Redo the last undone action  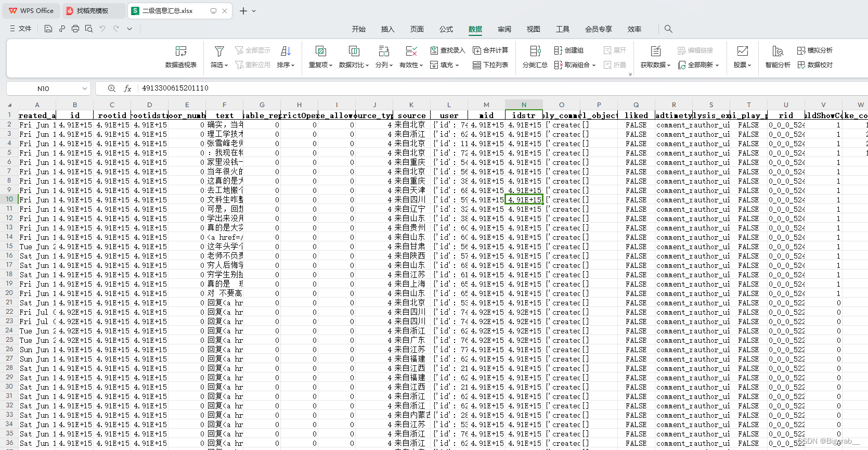(x=116, y=29)
